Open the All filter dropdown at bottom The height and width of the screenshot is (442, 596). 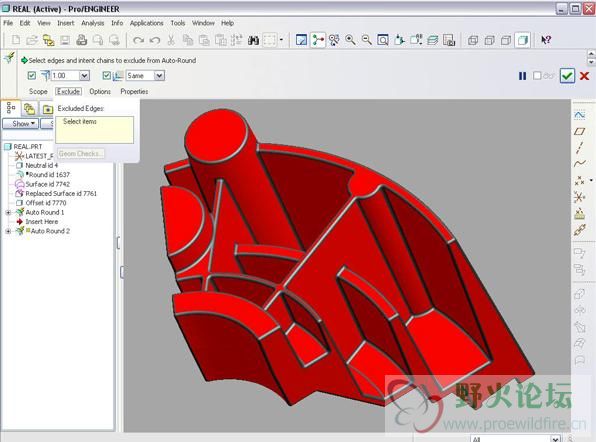pyautogui.click(x=556, y=439)
